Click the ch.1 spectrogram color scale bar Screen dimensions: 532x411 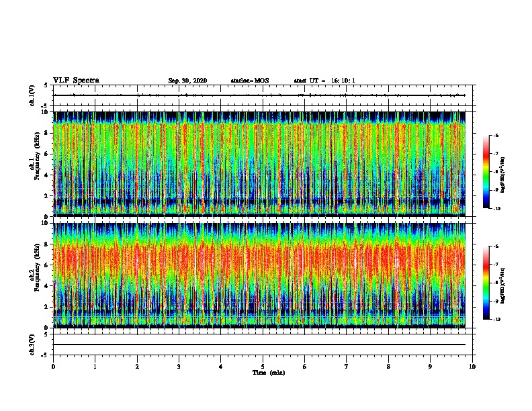tap(486, 172)
